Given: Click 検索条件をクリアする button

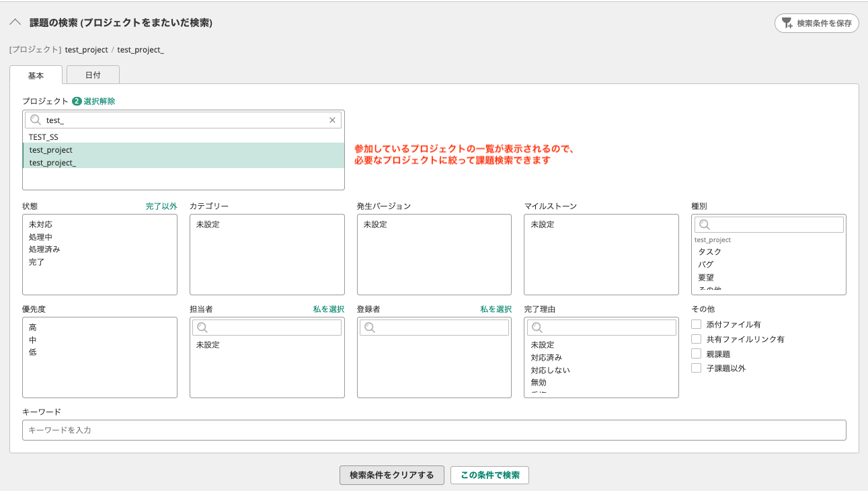Looking at the screenshot, I should tap(391, 475).
